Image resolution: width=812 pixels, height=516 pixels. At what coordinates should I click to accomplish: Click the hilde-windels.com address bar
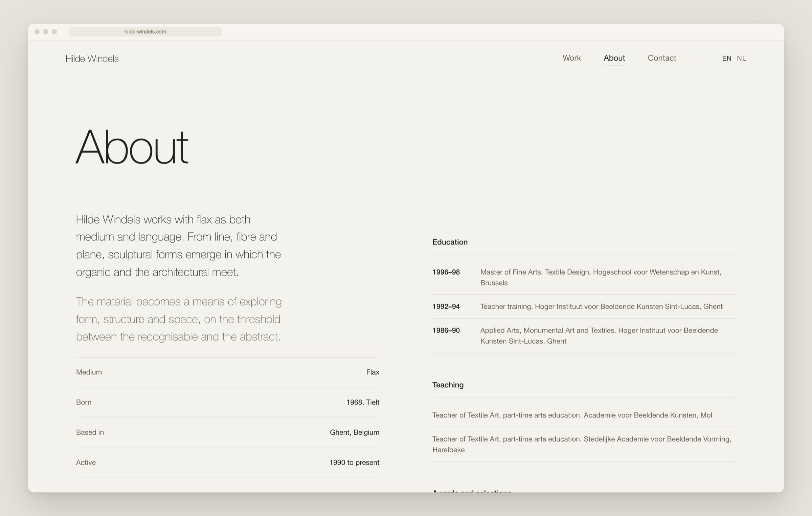(x=145, y=31)
